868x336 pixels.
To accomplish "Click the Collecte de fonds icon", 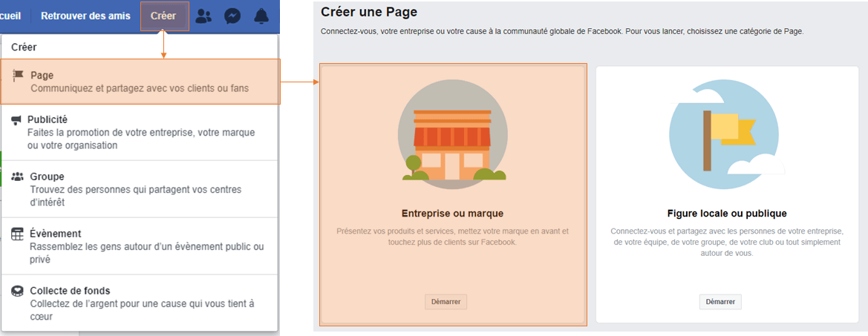I will coord(18,291).
